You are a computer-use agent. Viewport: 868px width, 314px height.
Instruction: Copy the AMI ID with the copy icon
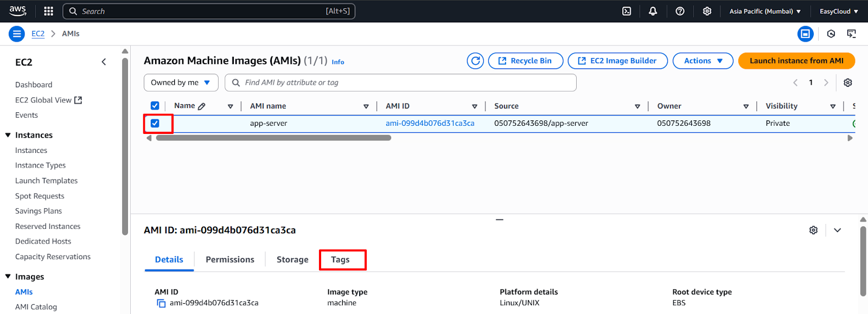click(x=161, y=303)
